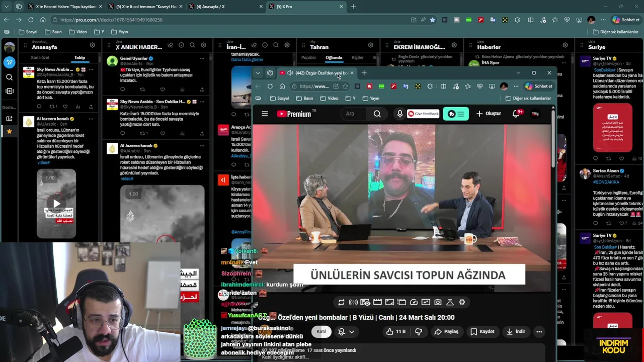The height and width of the screenshot is (362, 644).
Task: Like the video showing 11 B
Action: click(x=395, y=332)
